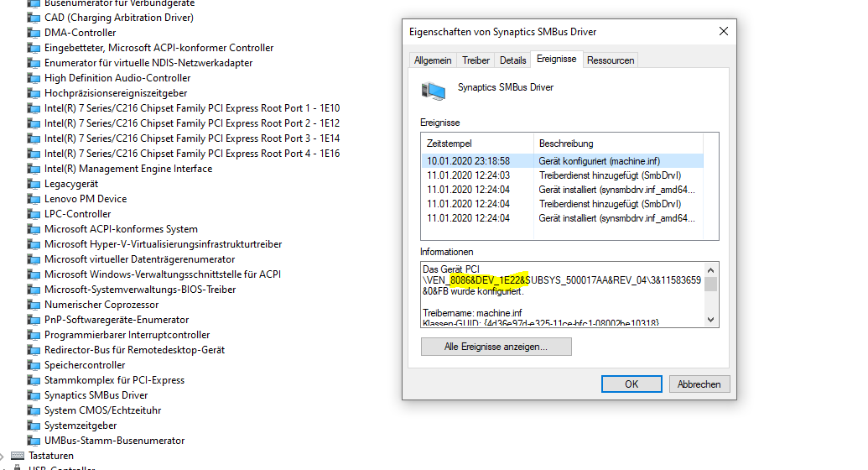Click icon for Numerischer Coprozessor
This screenshot has height=470, width=868.
click(34, 305)
